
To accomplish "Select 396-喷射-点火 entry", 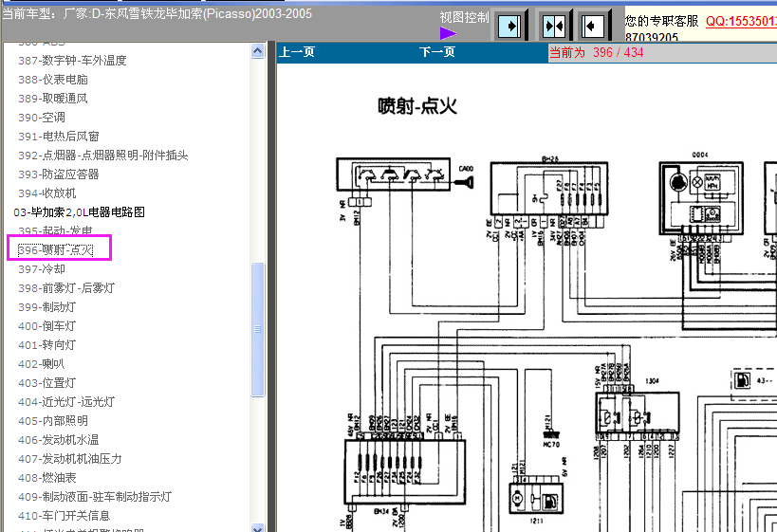I will coord(55,250).
